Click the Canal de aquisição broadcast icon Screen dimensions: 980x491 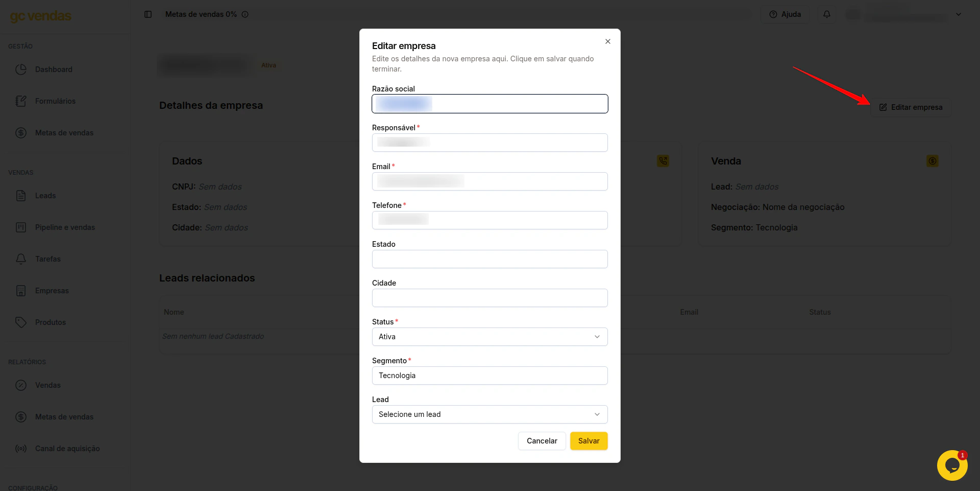point(21,449)
